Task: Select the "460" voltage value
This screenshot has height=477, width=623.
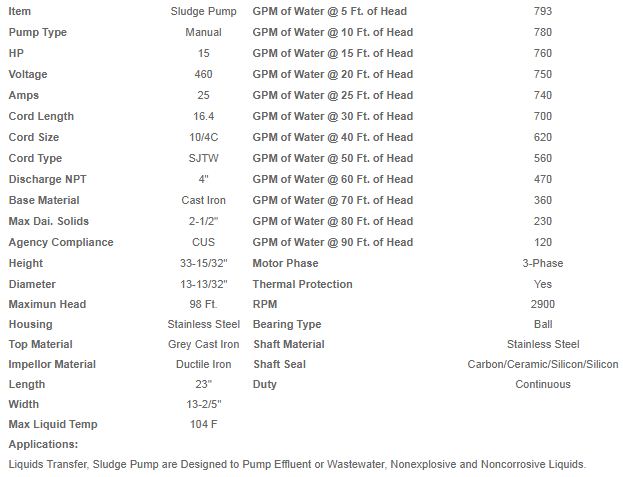Action: [203, 74]
